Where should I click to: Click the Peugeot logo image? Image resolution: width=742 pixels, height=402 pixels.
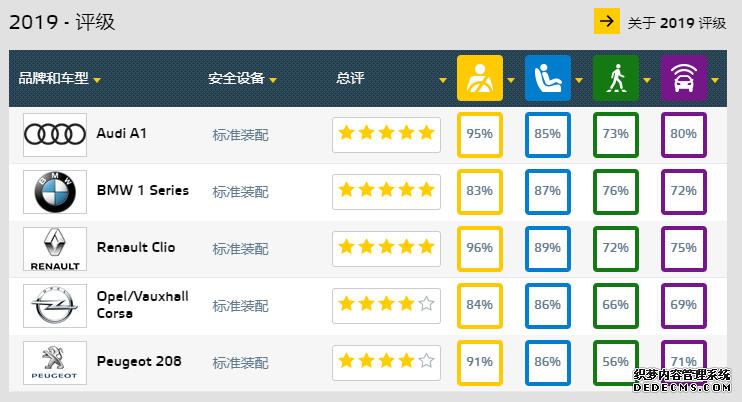pyautogui.click(x=55, y=363)
